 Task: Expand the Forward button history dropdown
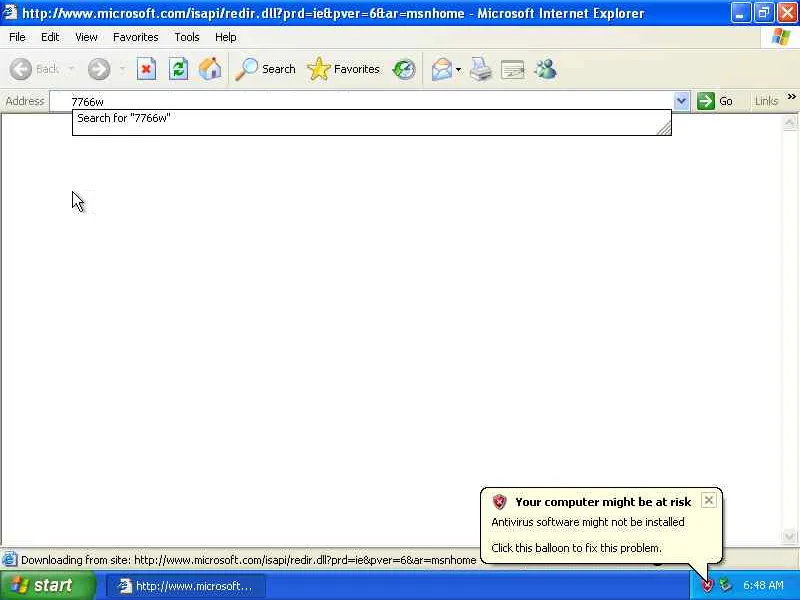point(122,69)
